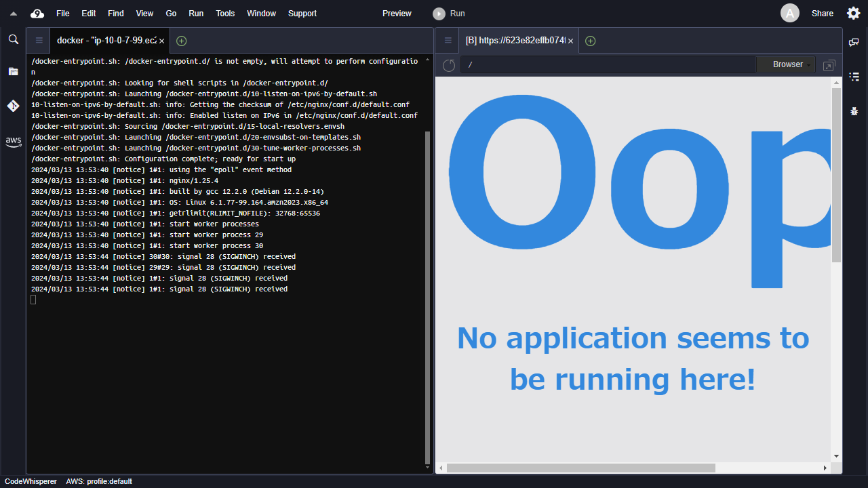
Task: Click the large 'Oop' heading in preview
Action: (639, 192)
